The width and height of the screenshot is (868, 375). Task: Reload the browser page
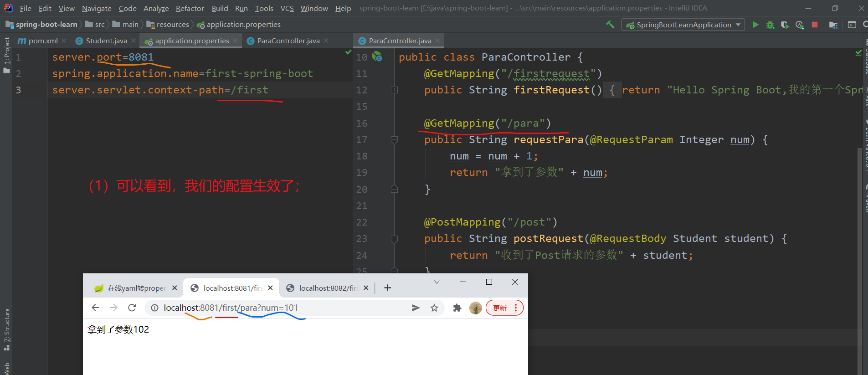coord(132,308)
